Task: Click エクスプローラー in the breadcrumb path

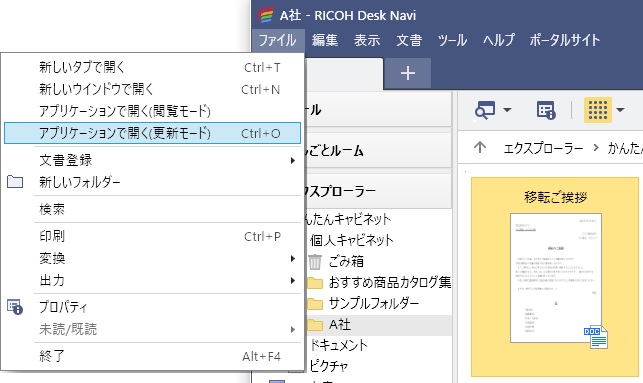Action: point(543,148)
